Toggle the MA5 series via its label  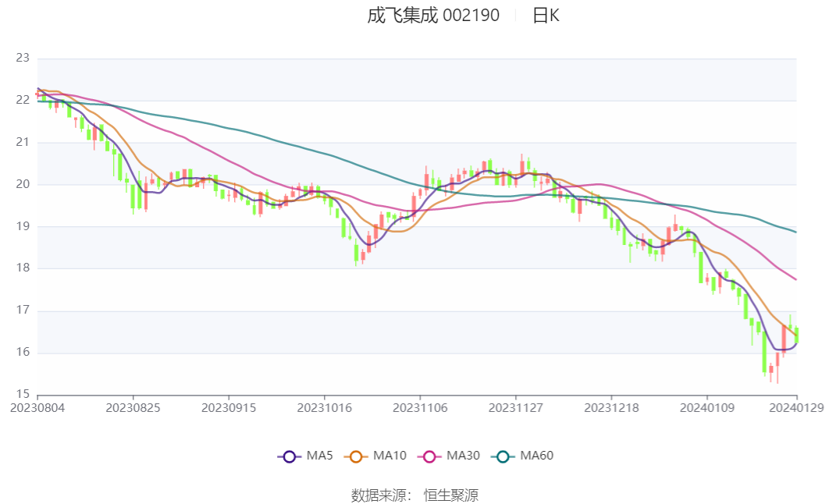319,456
